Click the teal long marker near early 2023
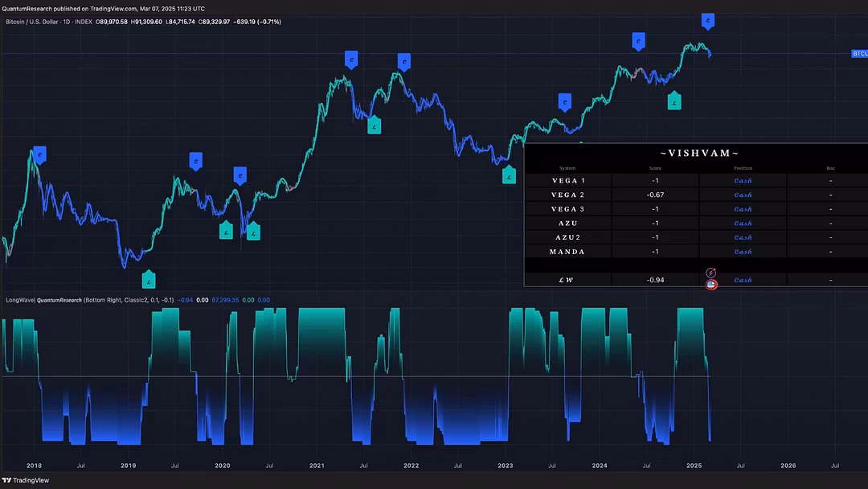 pos(509,175)
